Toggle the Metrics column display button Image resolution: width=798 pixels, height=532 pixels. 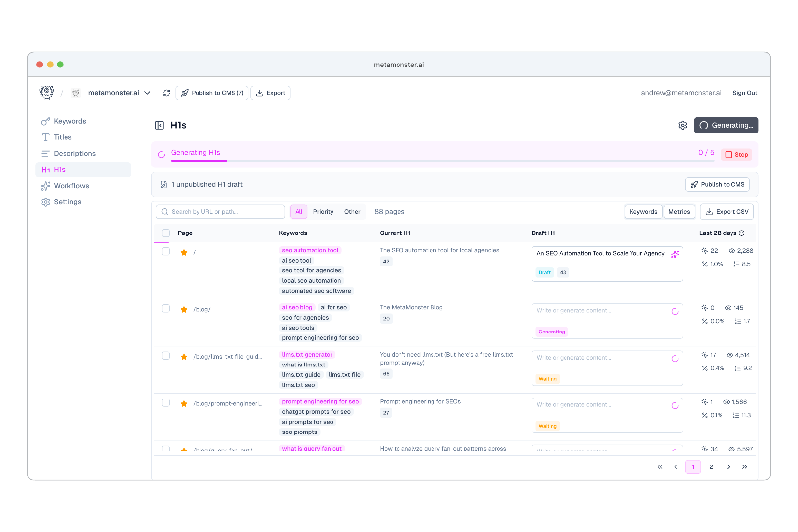(x=679, y=212)
